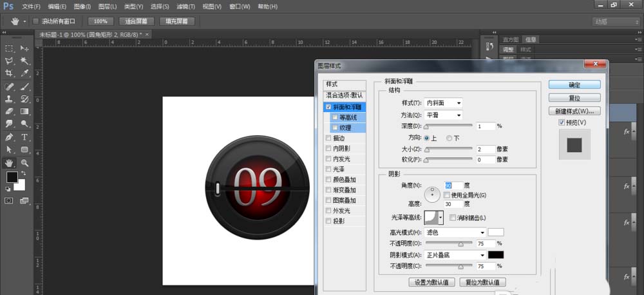Click the 确定 (OK) button

[574, 85]
